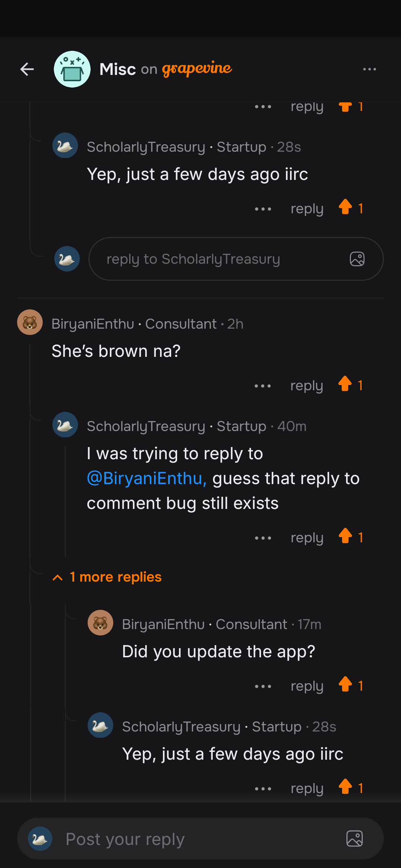401x868 pixels.
Task: Attach image in reply to ScholarlyTreasury field
Action: tap(357, 259)
